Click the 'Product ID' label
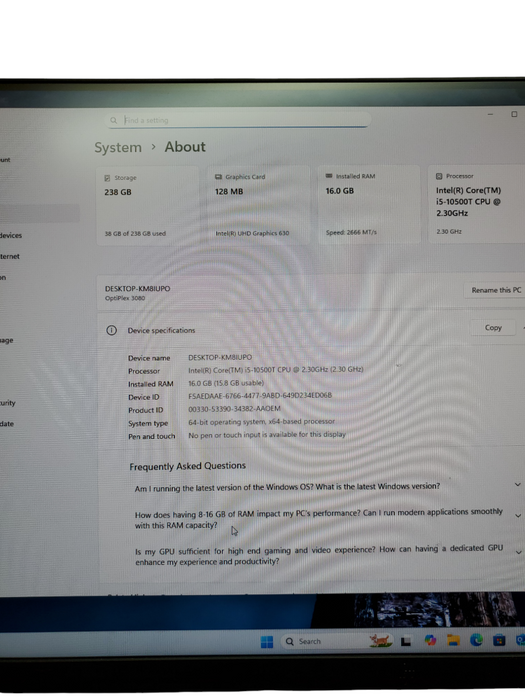Image resolution: width=525 pixels, height=700 pixels. pyautogui.click(x=146, y=410)
